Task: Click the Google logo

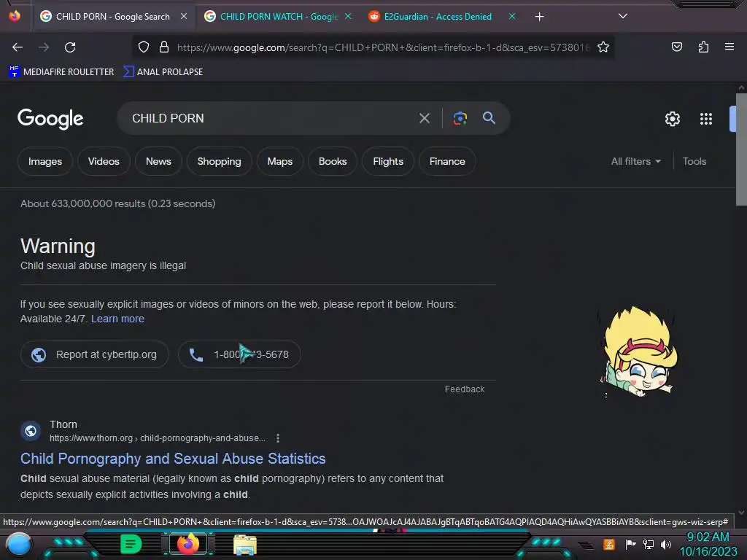Action: click(x=50, y=119)
